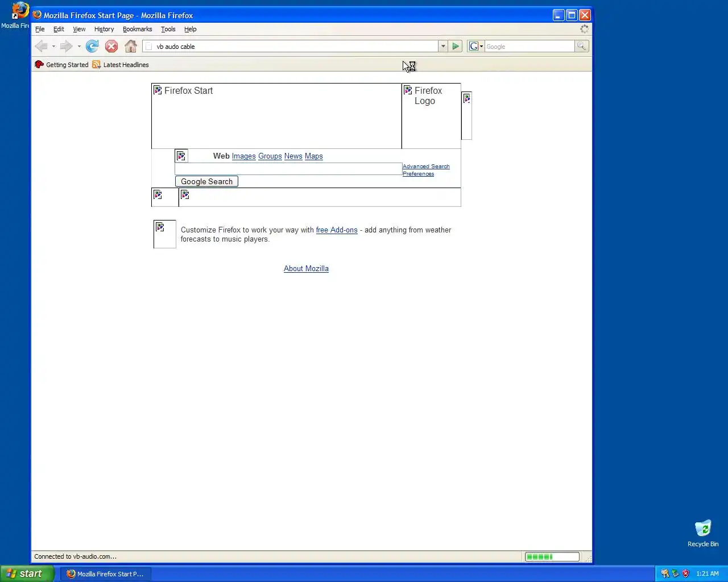
Task: Click the page loading progress bar
Action: pyautogui.click(x=552, y=556)
